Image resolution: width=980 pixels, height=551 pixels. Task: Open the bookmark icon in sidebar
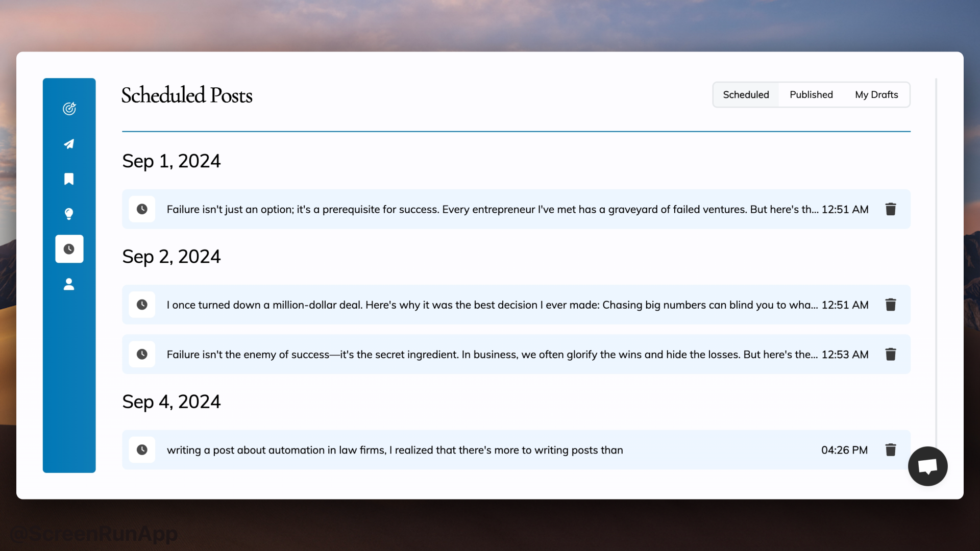pyautogui.click(x=69, y=179)
